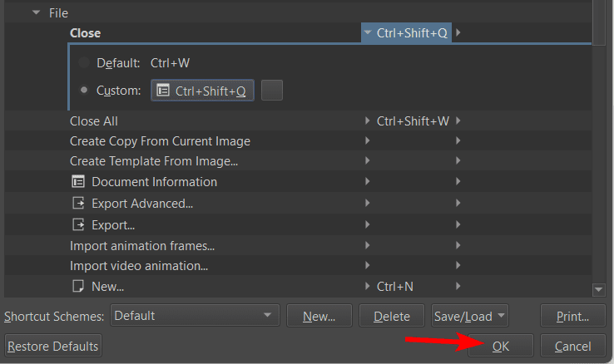Open the Shortcut Schemes Default dropdown

(195, 316)
